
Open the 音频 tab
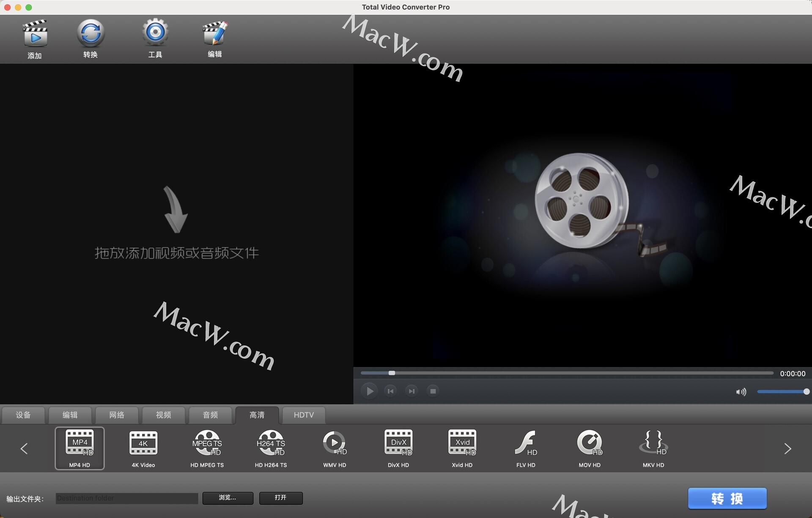tap(210, 415)
